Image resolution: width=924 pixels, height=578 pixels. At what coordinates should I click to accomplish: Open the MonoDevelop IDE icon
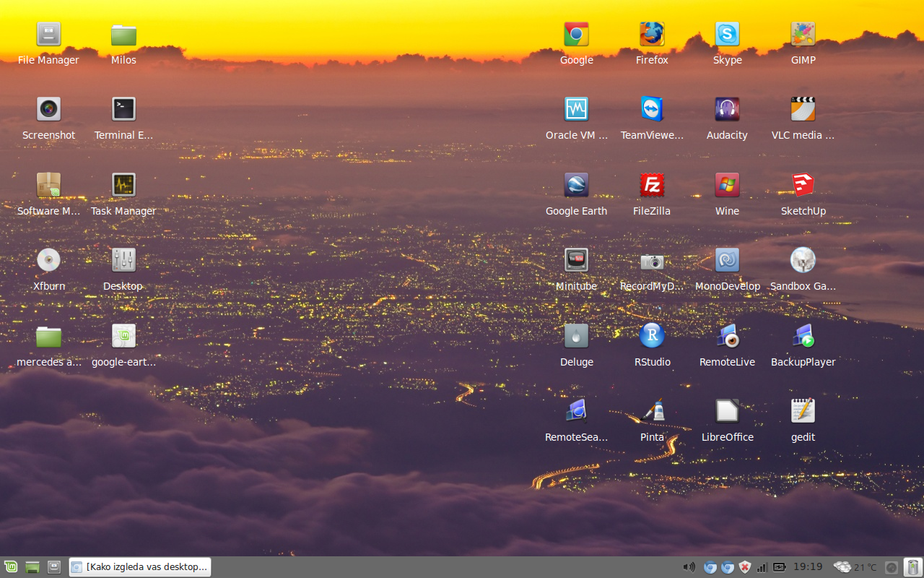pos(727,260)
